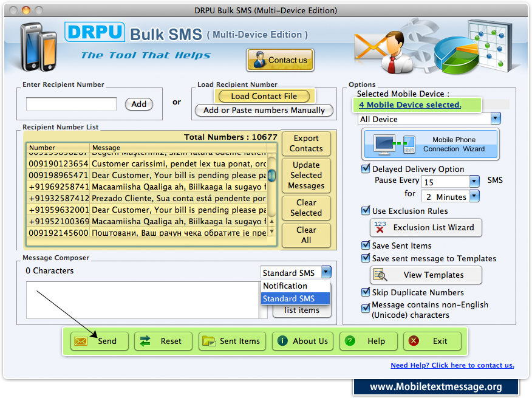The height and width of the screenshot is (398, 532).
Task: Click the red X Exit icon
Action: (x=414, y=341)
